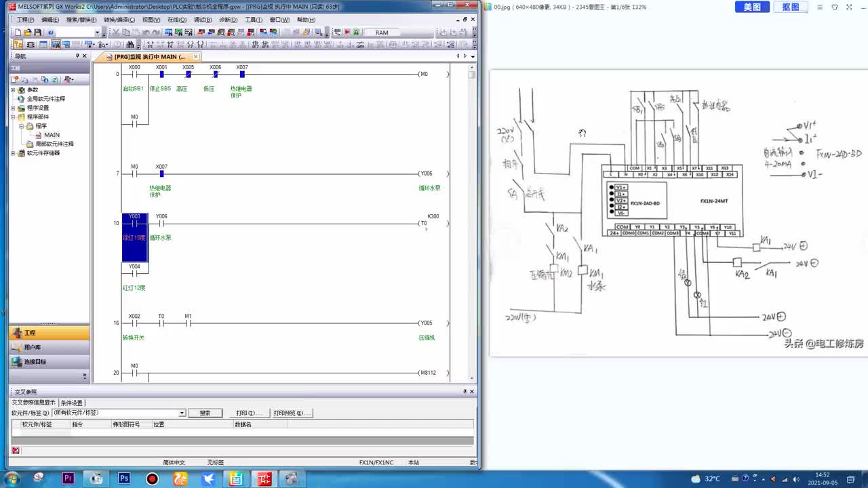Open the 编辑(E) menu
The image size is (868, 488).
[x=50, y=20]
